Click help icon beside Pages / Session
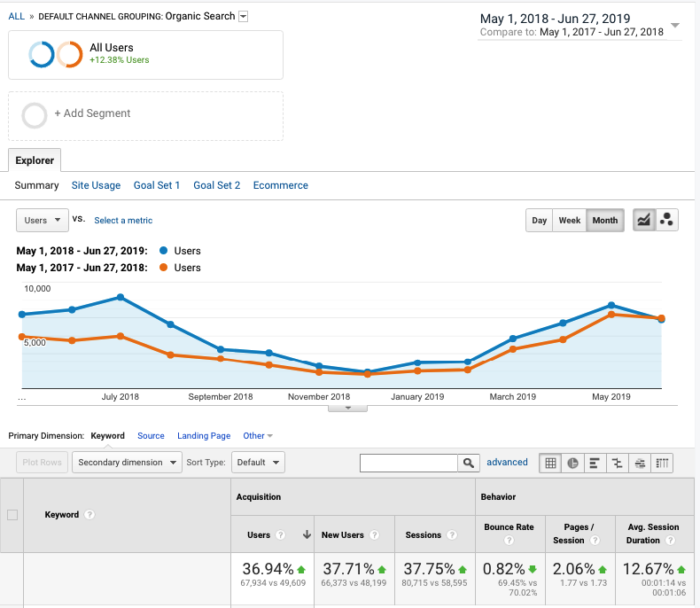The image size is (700, 608). (x=595, y=541)
